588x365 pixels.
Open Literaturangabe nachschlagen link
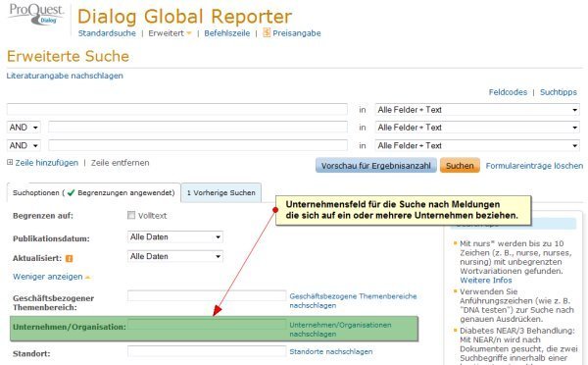pyautogui.click(x=65, y=76)
